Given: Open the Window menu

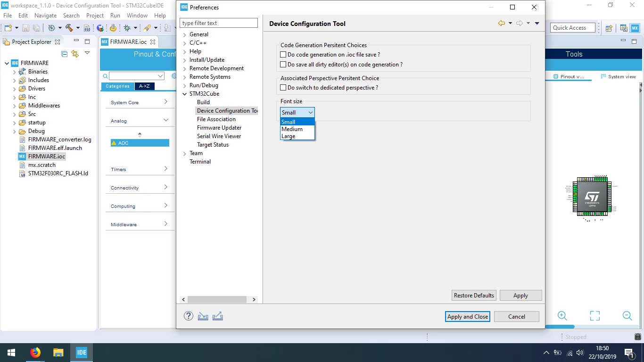Looking at the screenshot, I should point(137,16).
